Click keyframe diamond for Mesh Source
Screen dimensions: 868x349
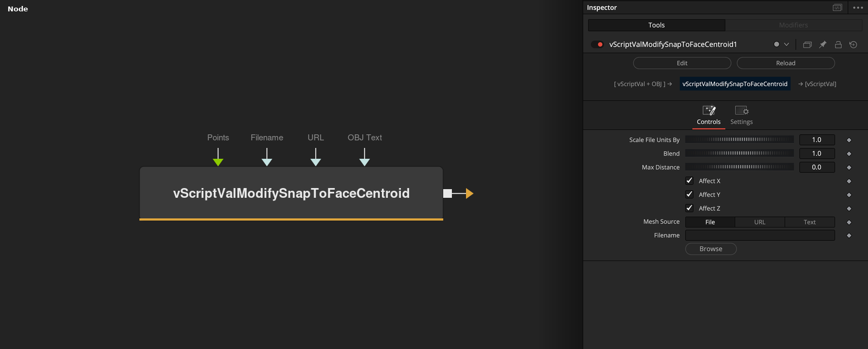coord(849,222)
